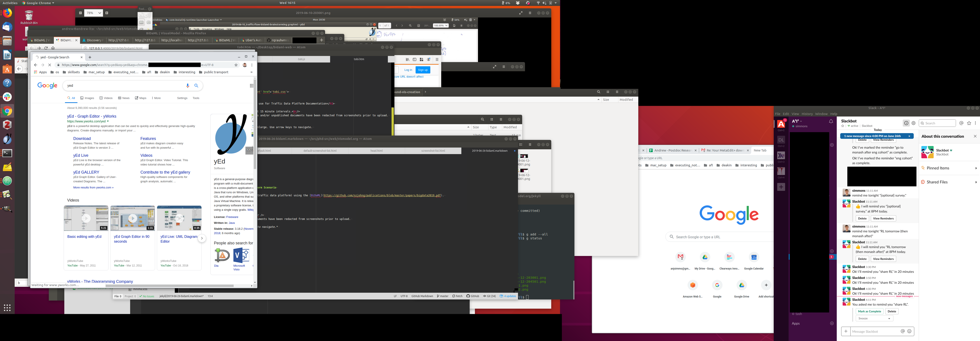Click Fetch in Atom's status bar

point(457,296)
